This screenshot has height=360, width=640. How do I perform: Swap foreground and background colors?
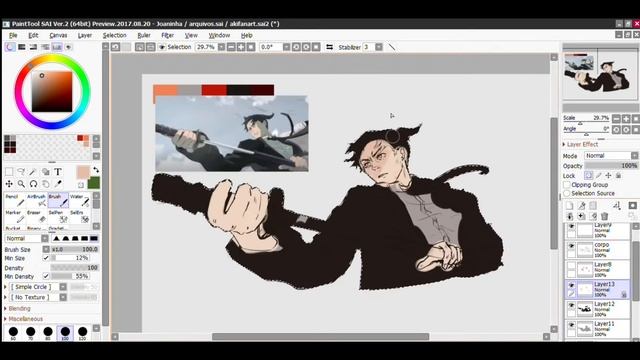coord(96,169)
